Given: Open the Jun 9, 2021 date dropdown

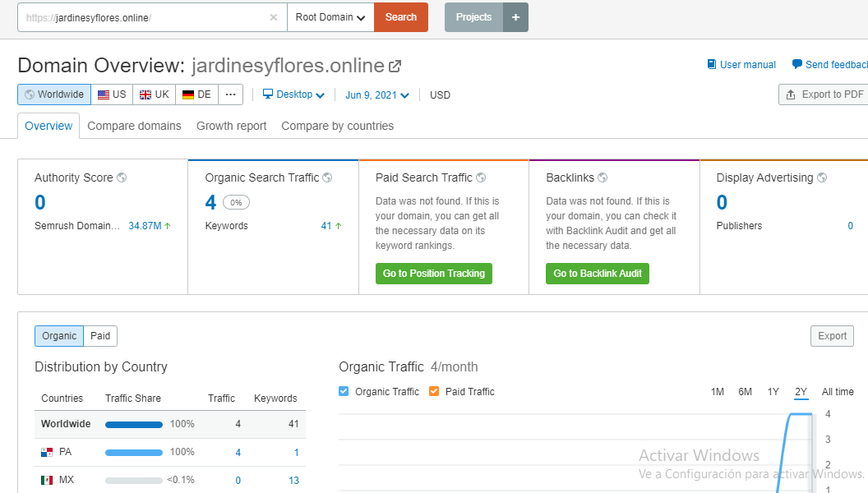Looking at the screenshot, I should coord(377,95).
